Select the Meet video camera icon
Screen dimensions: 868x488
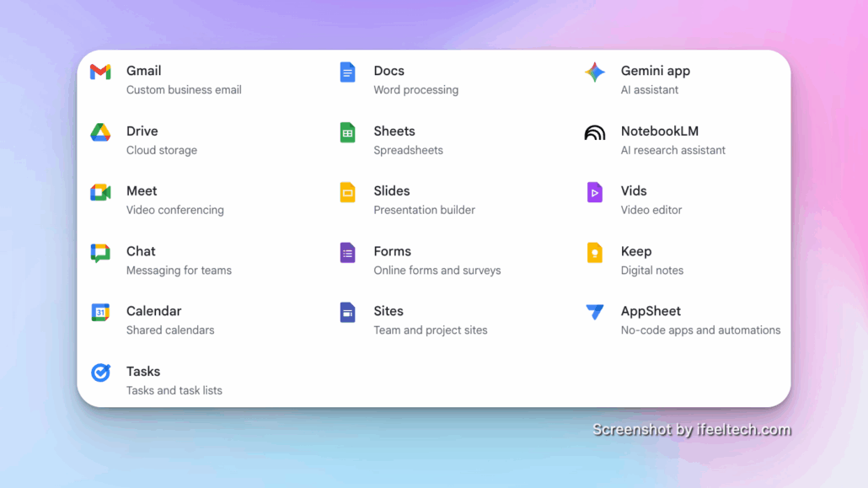[x=100, y=192]
